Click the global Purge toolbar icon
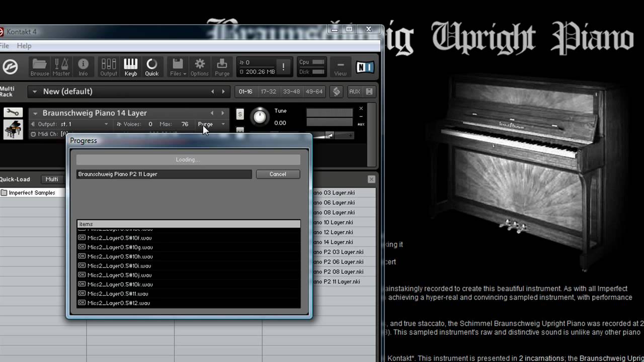 222,67
